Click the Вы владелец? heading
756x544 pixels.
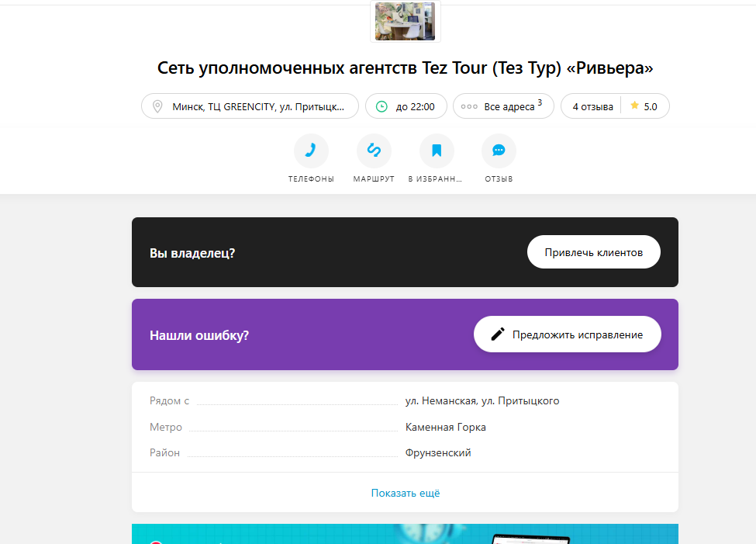coord(192,253)
